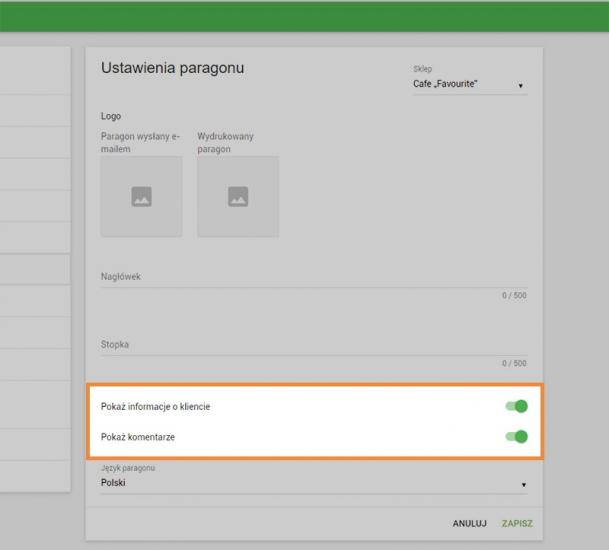Click the Paragon wysłany e-mailem caption
Image resolution: width=609 pixels, height=550 pixels.
[x=140, y=143]
